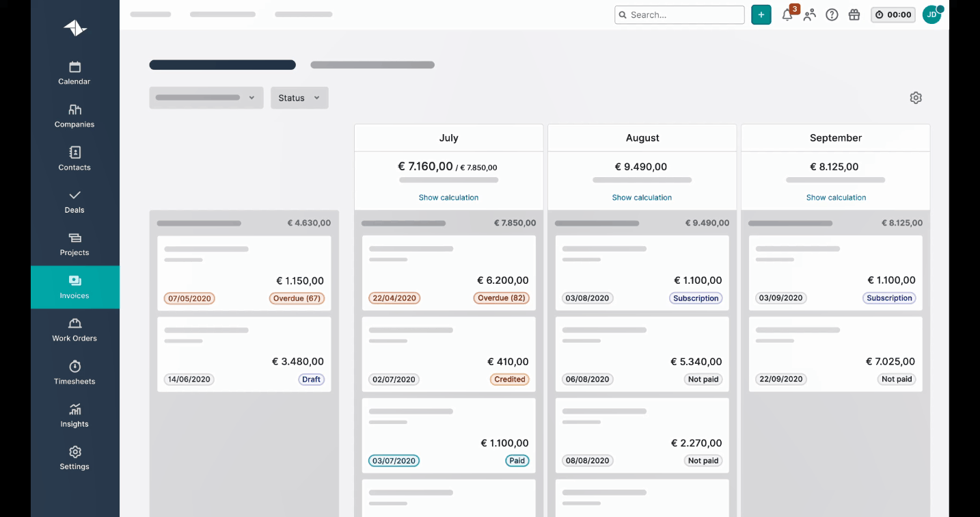Open the dark page title tab
Viewport: 980px width, 517px height.
[223, 65]
